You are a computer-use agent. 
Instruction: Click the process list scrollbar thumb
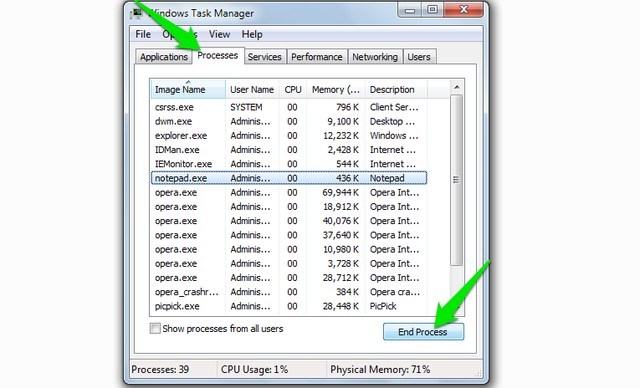(456, 180)
